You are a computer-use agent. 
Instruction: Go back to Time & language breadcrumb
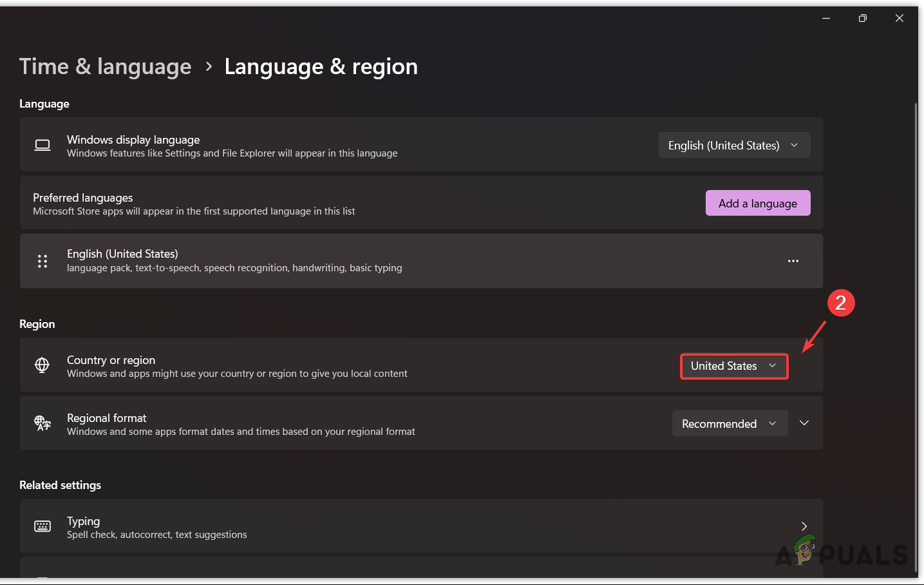click(x=106, y=66)
